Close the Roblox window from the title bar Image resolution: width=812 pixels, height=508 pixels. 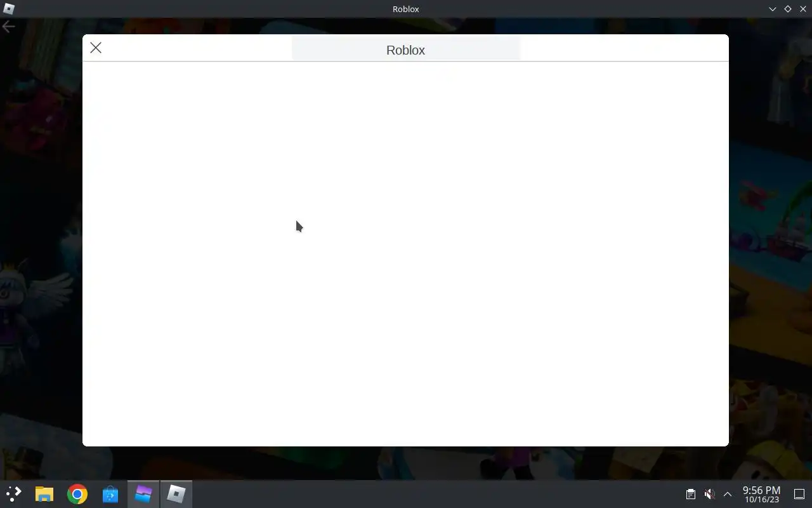(802, 9)
